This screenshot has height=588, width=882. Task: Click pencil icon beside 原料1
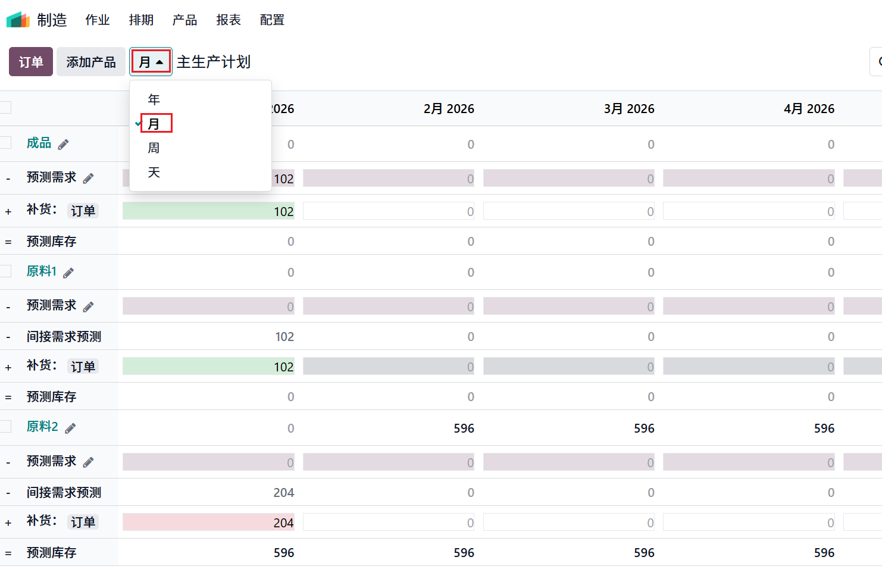tap(68, 273)
